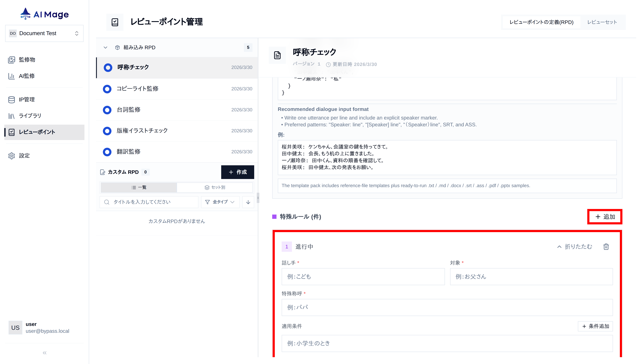The image size is (643, 364).
Task: Open 設定 in the sidebar
Action: click(44, 156)
